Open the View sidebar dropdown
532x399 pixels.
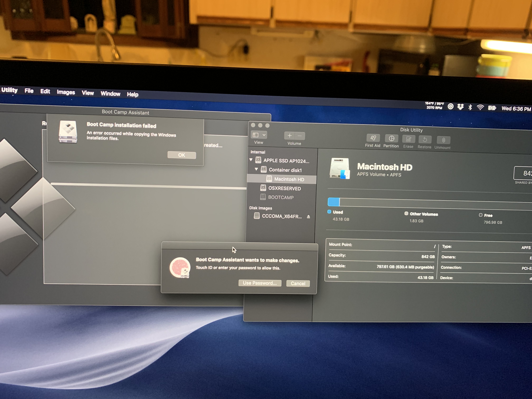coord(259,135)
